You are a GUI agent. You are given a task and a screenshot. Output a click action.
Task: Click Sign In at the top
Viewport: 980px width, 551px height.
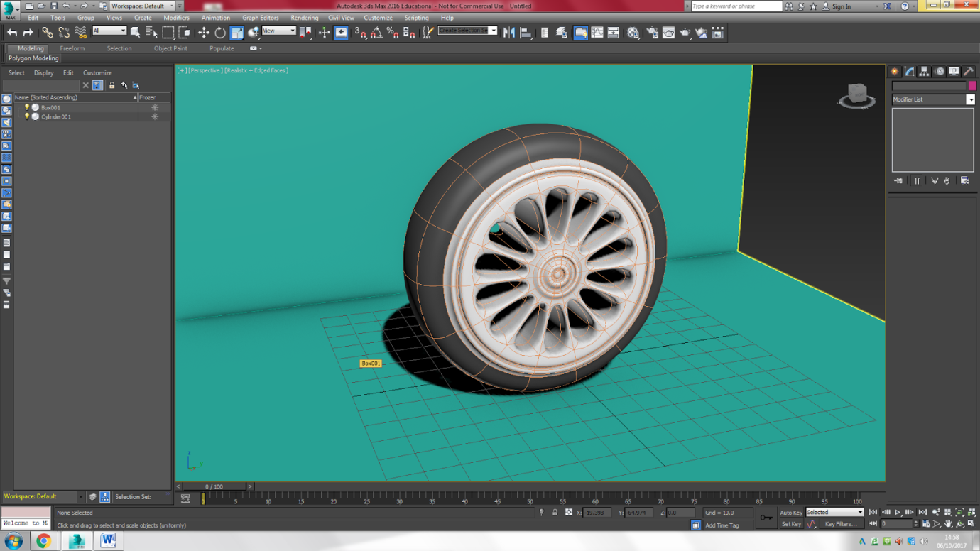pyautogui.click(x=842, y=6)
